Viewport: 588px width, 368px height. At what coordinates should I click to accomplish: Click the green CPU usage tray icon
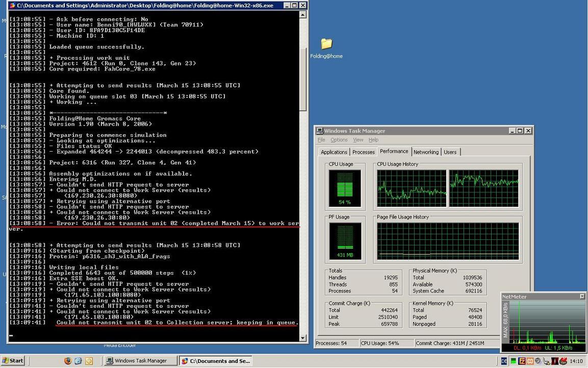[x=513, y=361]
